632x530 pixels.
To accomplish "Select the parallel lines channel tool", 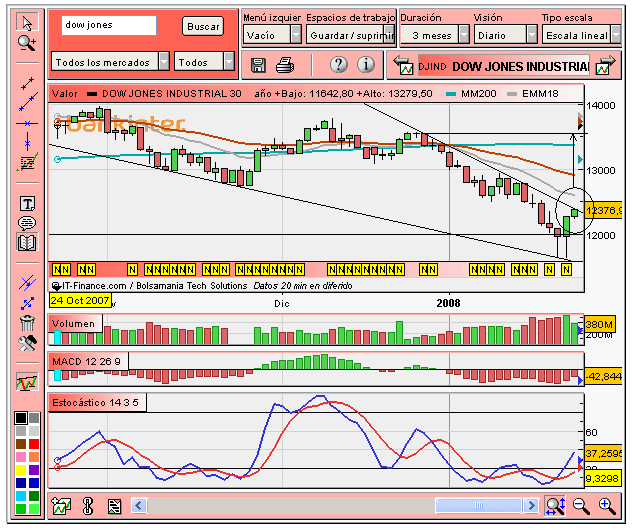I will coord(27,283).
